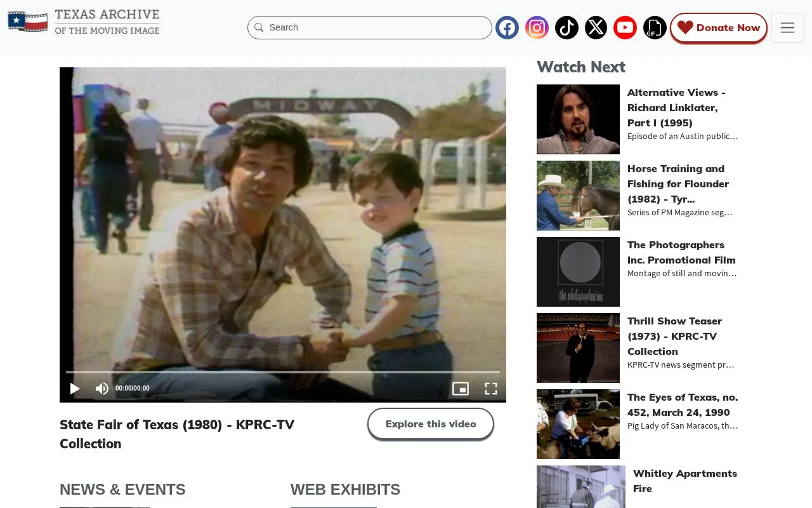Click the Texas Archive logo
812x508 pixels.
click(84, 22)
